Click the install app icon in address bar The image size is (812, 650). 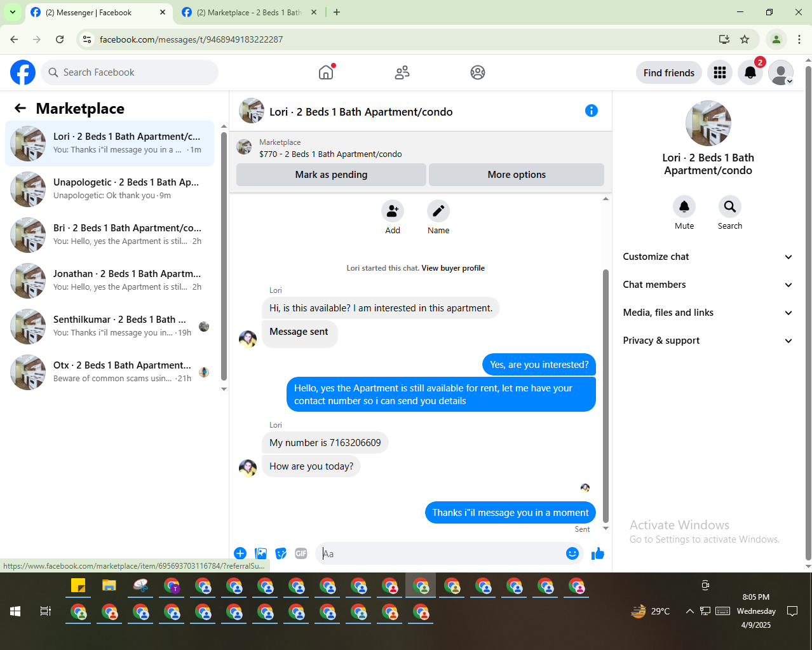pyautogui.click(x=724, y=39)
